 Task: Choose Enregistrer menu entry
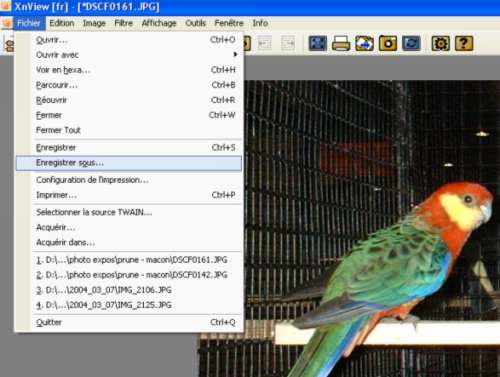[129, 147]
